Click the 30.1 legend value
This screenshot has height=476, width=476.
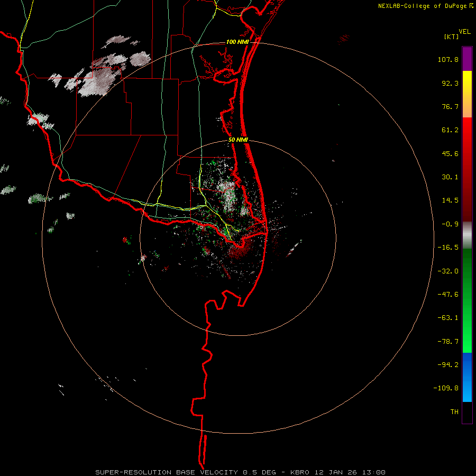click(450, 177)
